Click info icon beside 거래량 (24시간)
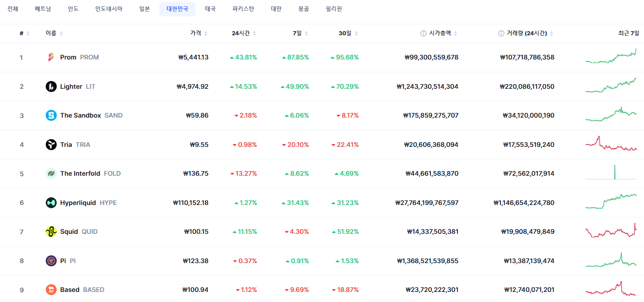 501,33
